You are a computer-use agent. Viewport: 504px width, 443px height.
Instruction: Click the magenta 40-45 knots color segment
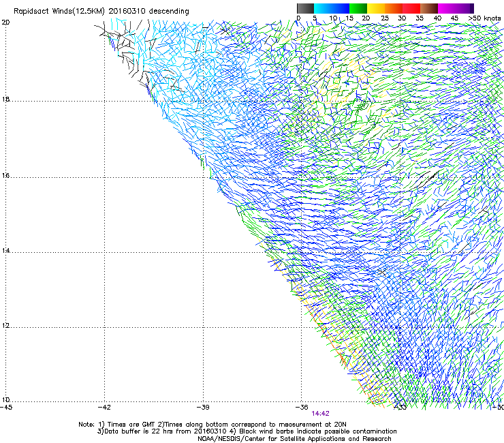click(447, 8)
